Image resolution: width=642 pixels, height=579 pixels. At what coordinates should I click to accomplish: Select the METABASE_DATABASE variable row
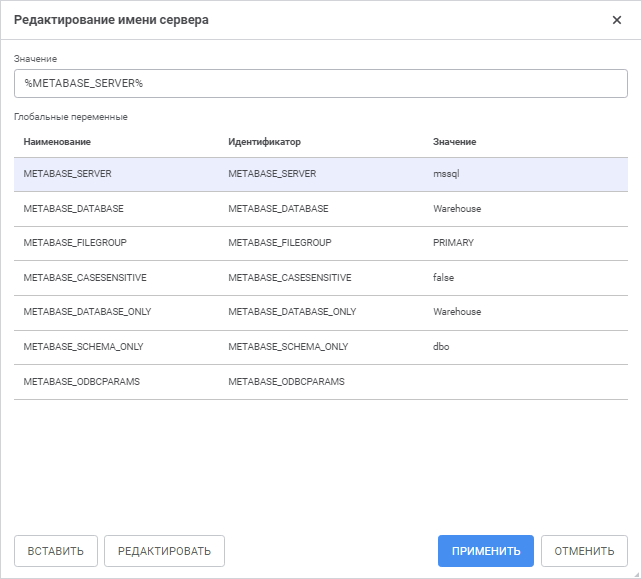click(x=74, y=209)
